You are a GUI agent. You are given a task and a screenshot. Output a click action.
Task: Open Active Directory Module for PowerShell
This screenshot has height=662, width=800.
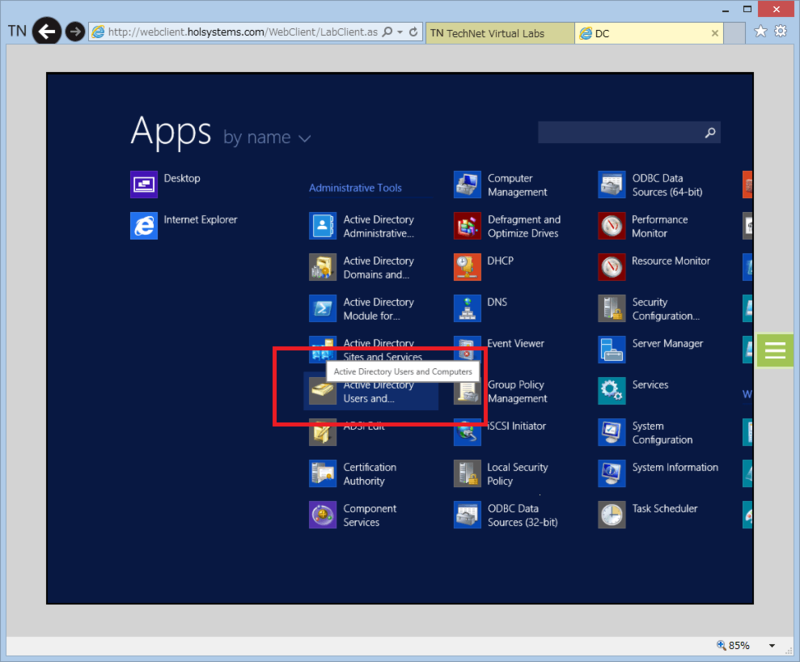tap(322, 308)
